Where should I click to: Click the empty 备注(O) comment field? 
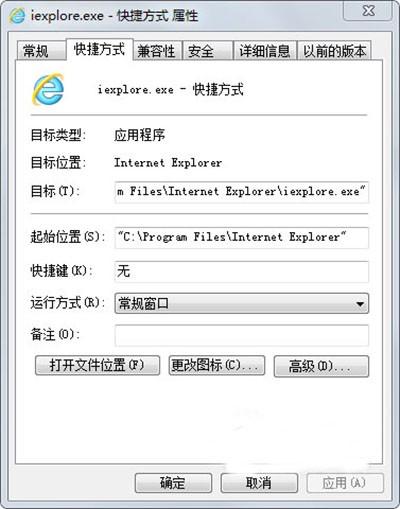pos(242,335)
